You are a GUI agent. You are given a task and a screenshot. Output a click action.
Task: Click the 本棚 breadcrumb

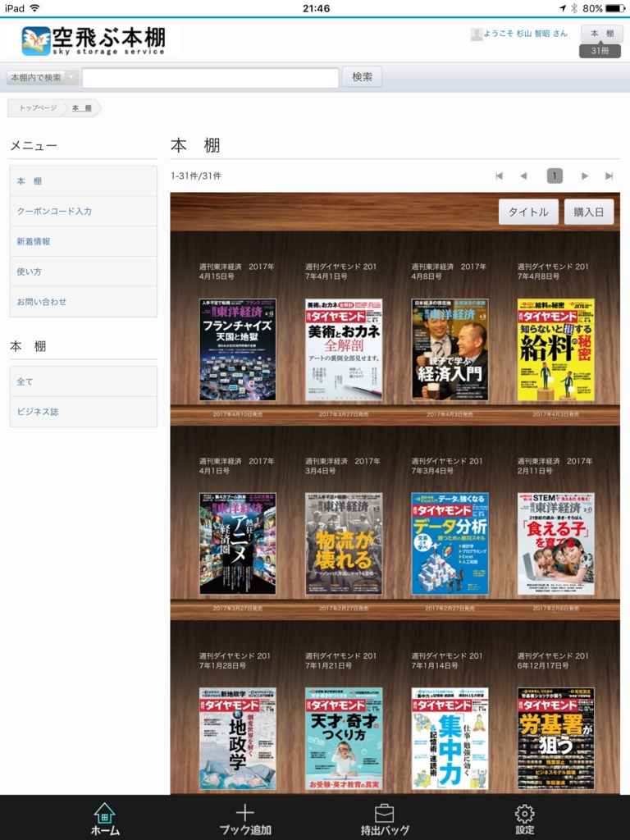click(x=81, y=107)
